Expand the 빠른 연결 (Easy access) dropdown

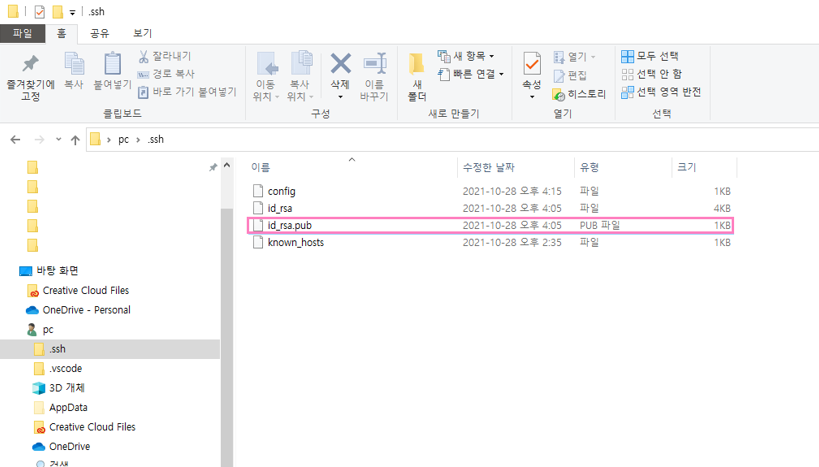472,74
